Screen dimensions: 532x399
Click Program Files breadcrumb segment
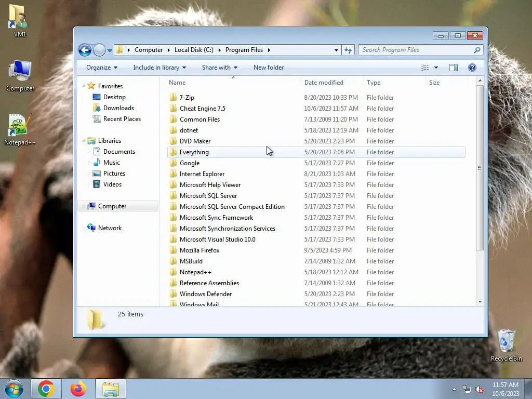[x=244, y=50]
